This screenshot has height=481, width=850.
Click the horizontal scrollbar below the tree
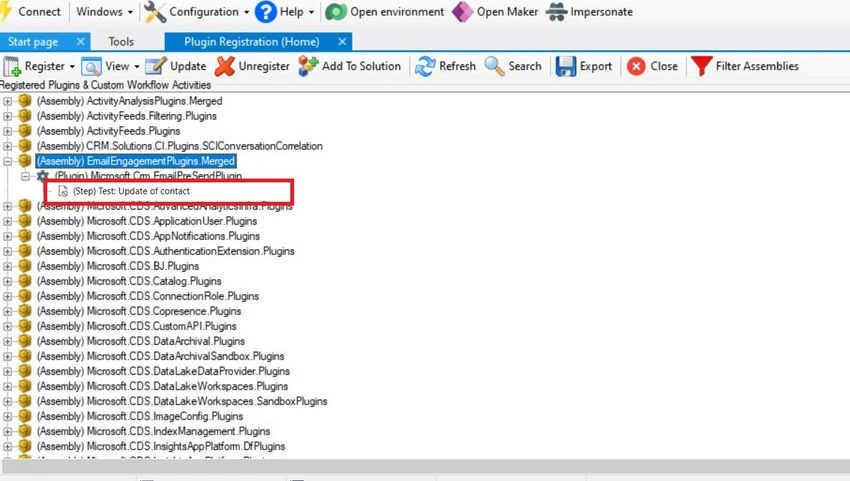click(x=425, y=466)
